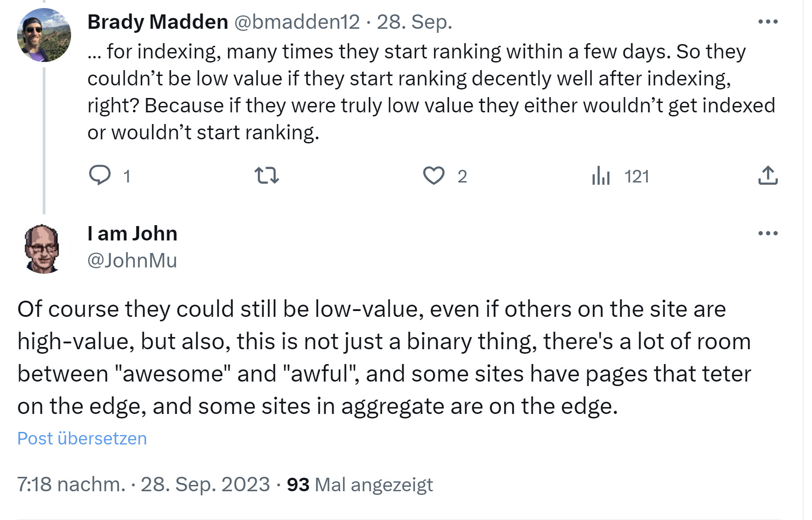
Task: Click the "I am John" display name
Action: (x=132, y=234)
